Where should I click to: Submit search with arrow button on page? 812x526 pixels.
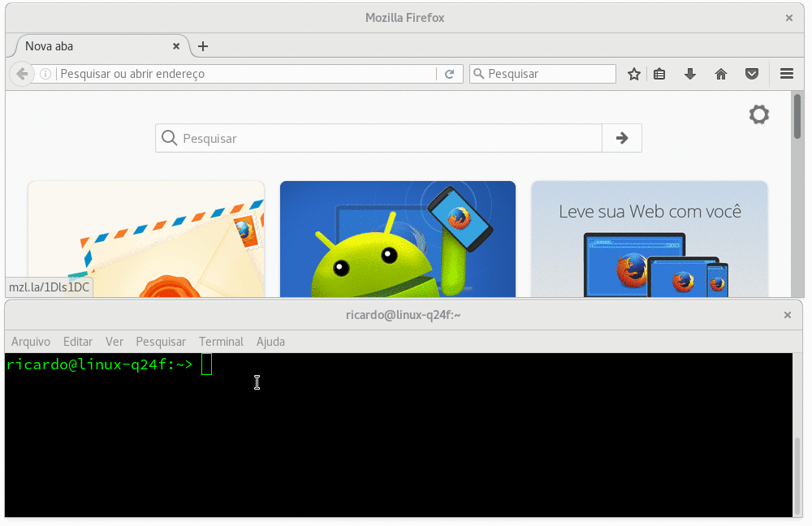click(622, 138)
